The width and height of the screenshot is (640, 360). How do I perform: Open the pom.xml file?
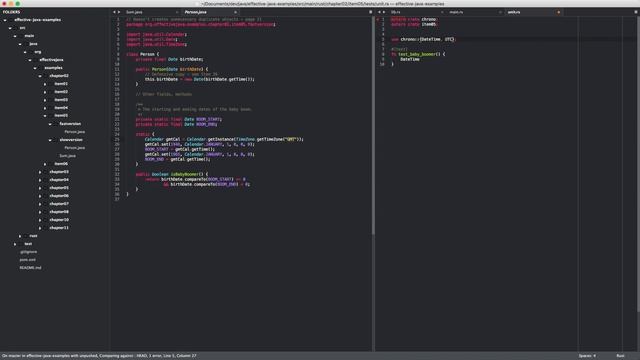point(27,260)
